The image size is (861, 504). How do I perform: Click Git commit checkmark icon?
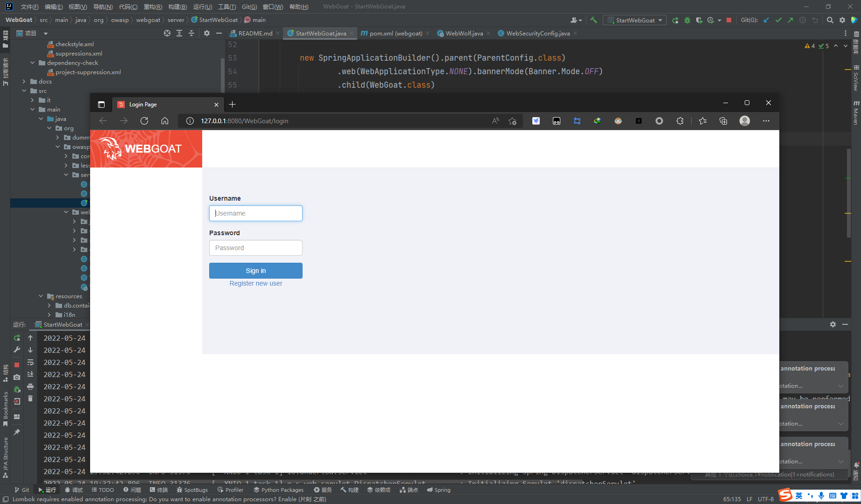(778, 20)
